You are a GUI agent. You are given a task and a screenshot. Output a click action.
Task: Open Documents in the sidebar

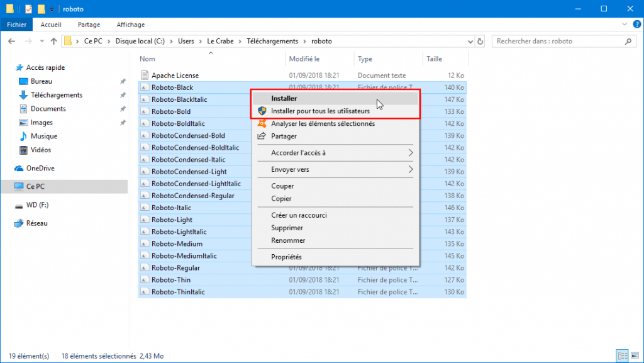[x=48, y=109]
